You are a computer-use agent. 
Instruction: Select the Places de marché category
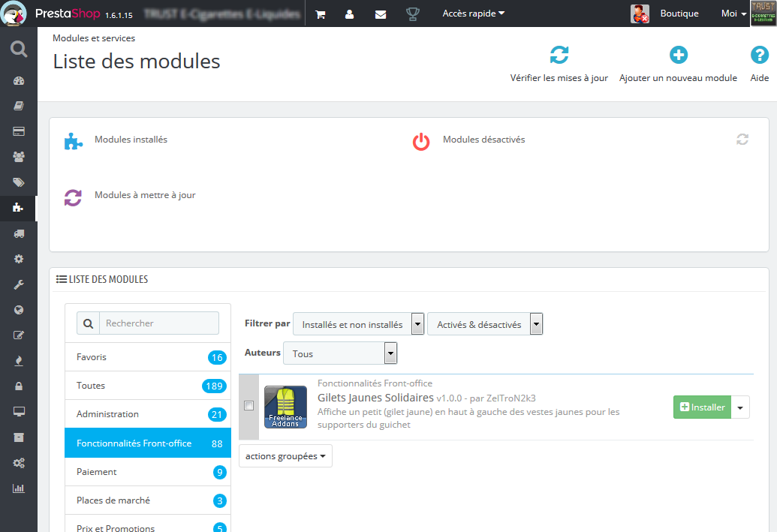148,500
